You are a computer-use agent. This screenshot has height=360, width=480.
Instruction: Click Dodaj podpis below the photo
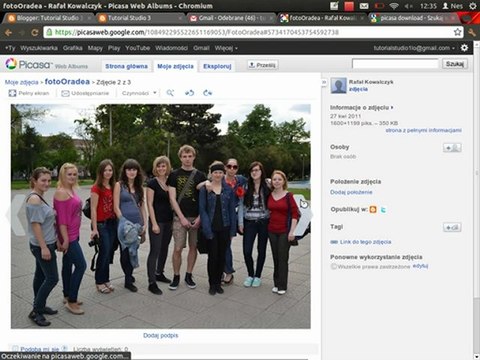click(161, 335)
